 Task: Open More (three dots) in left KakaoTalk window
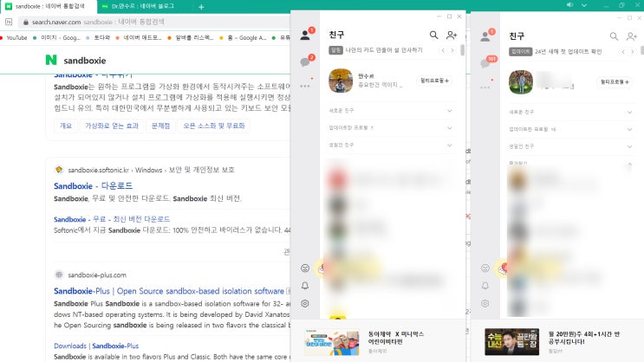305,87
